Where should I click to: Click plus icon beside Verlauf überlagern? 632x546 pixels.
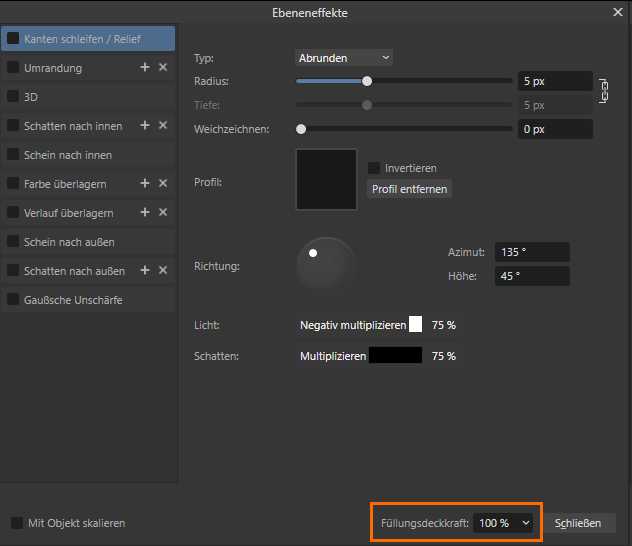pos(145,213)
